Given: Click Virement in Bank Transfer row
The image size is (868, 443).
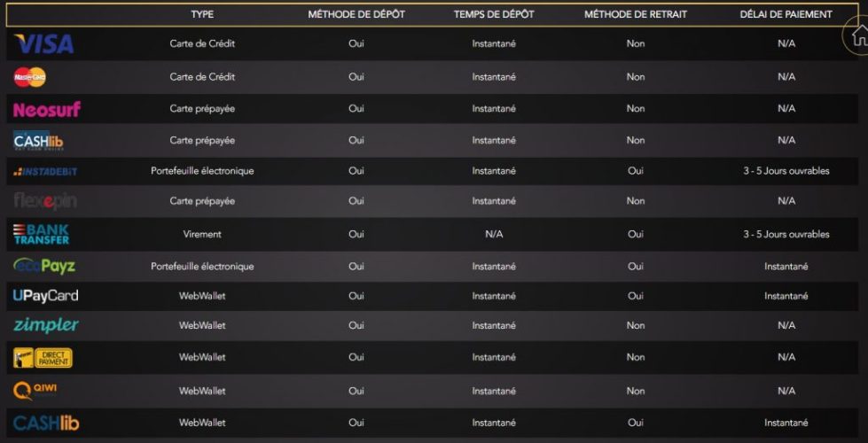Looking at the screenshot, I should tap(202, 234).
